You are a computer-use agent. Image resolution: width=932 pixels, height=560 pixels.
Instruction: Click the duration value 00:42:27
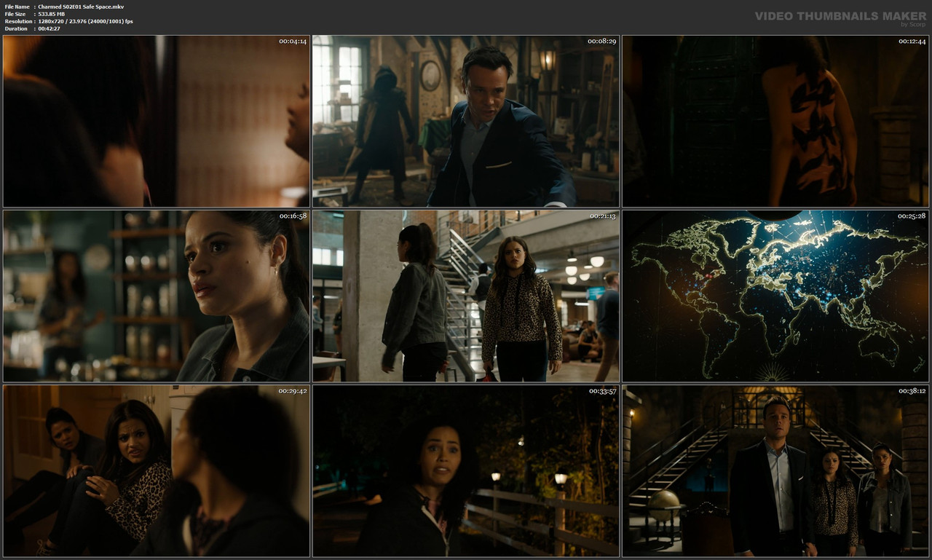(x=48, y=28)
